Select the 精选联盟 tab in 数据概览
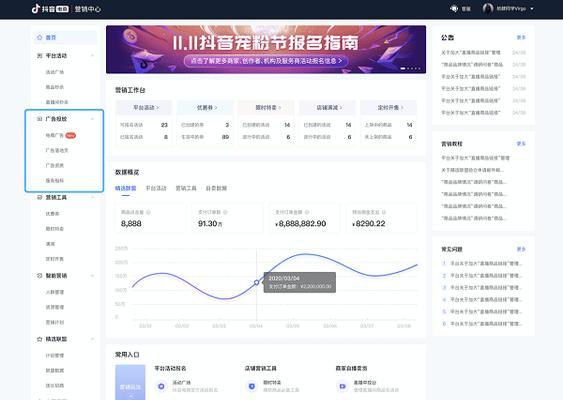The width and height of the screenshot is (563, 400). 125,188
